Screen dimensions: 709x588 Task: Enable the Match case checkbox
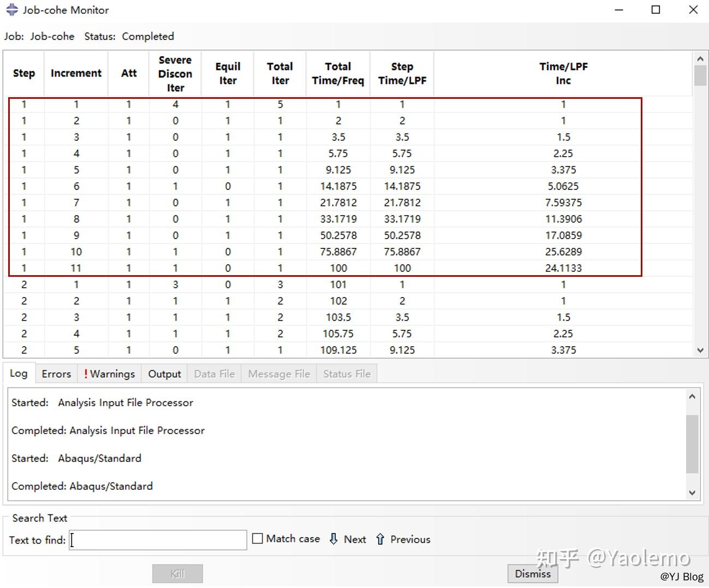258,539
